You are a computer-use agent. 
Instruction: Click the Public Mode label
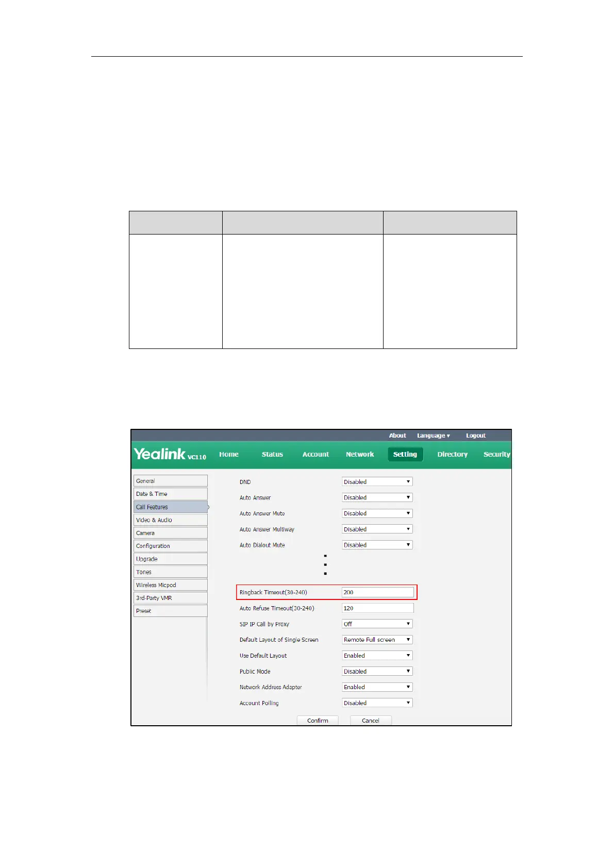(x=255, y=672)
